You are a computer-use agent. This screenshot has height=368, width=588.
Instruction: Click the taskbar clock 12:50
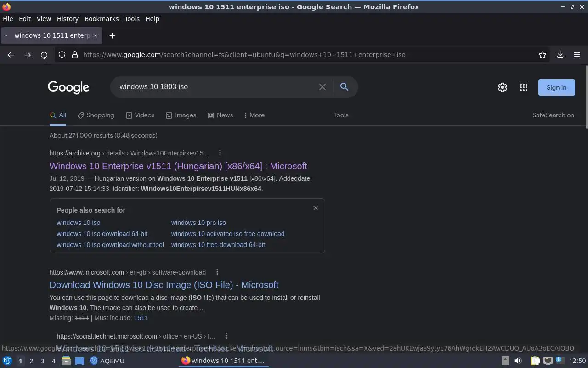pos(577,361)
